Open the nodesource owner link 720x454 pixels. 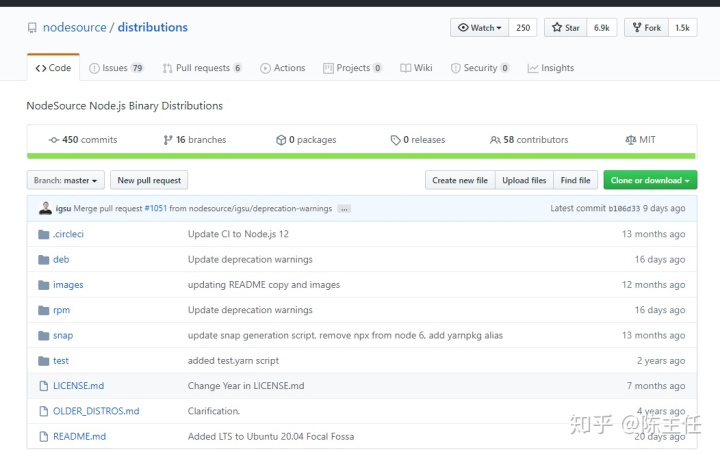click(x=74, y=28)
